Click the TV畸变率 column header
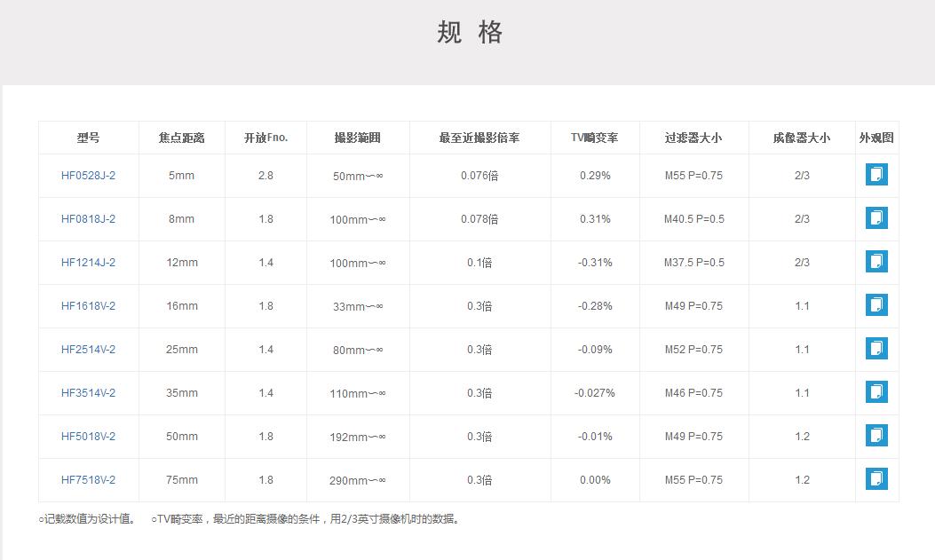935x560 pixels. [595, 138]
